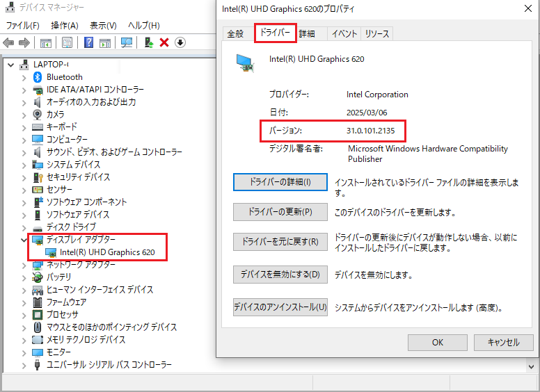Image resolution: width=540 pixels, height=392 pixels.
Task: Click the モニター monitor icon
Action: (37, 352)
